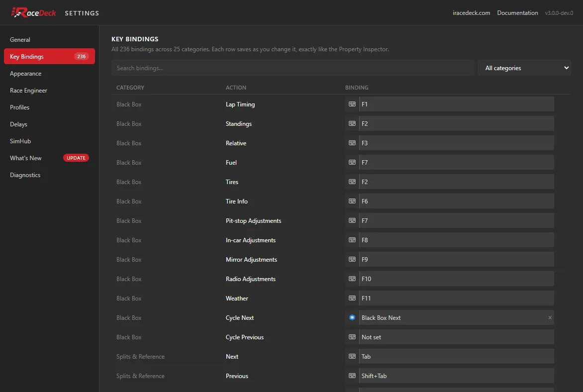Edit the Tire Info F6 binding field
Screen dimensions: 583x392
click(456, 201)
